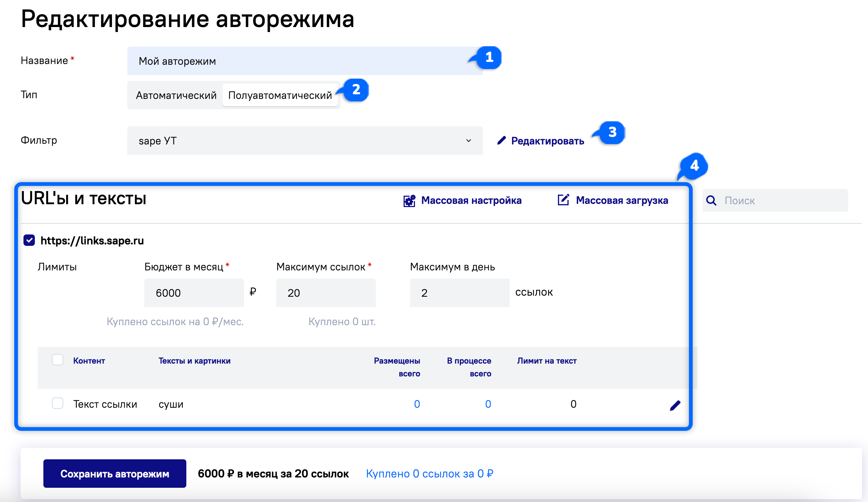The image size is (868, 502).
Task: Click the Текст ссылки label in the row
Action: pyautogui.click(x=105, y=404)
